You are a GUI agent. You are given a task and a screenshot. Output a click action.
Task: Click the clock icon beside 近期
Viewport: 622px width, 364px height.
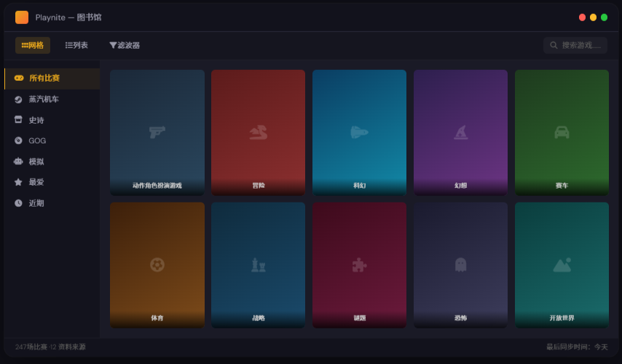(x=18, y=203)
